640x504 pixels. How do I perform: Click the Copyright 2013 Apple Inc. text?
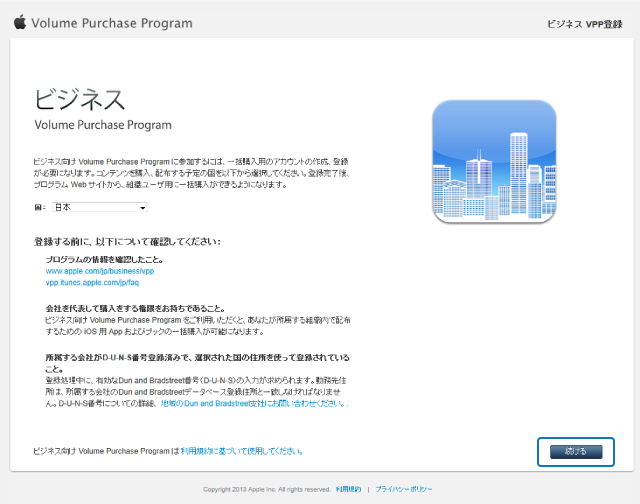click(267, 489)
